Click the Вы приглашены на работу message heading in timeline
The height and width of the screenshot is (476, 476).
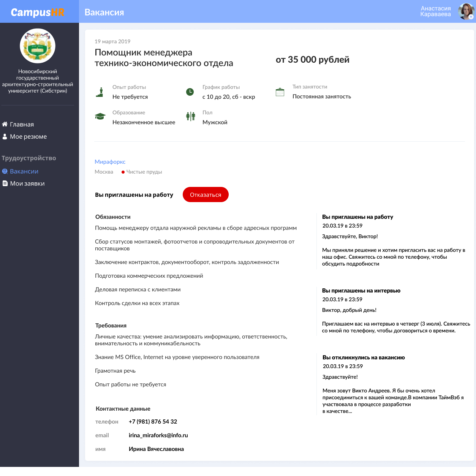357,217
